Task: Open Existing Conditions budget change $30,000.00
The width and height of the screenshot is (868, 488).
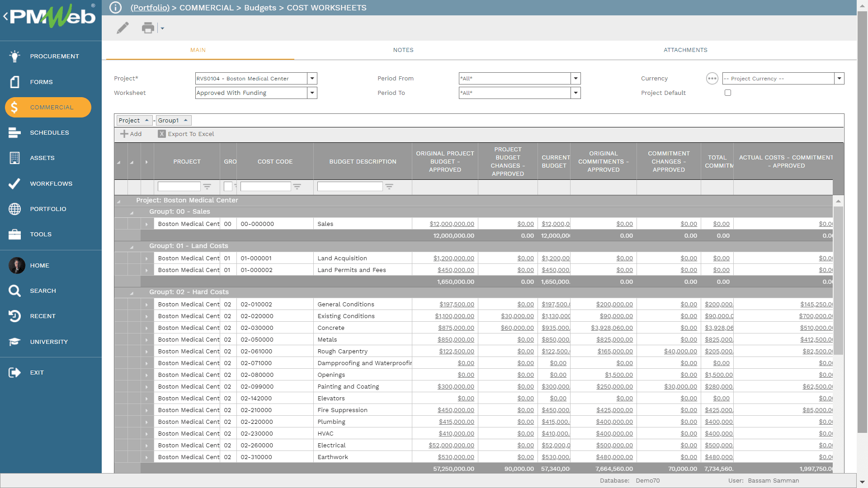Action: pos(517,316)
